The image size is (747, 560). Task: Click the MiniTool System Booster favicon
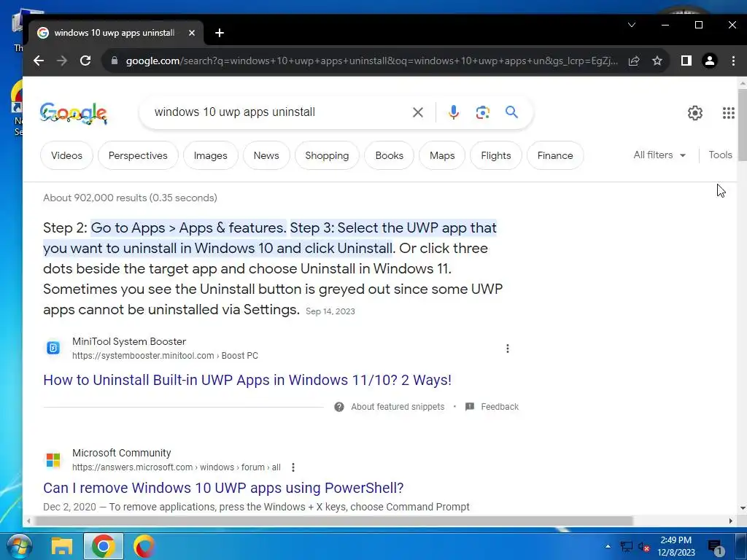(x=53, y=348)
